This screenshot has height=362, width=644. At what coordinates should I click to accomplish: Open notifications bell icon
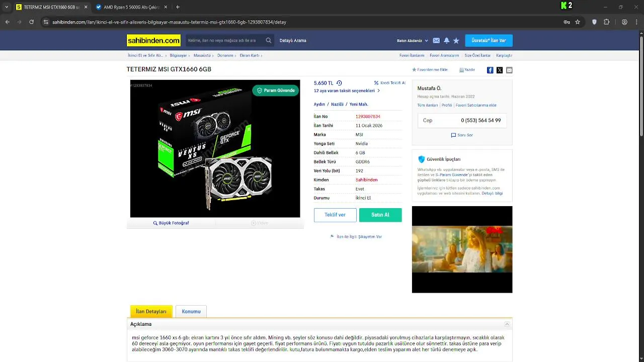coord(446,41)
